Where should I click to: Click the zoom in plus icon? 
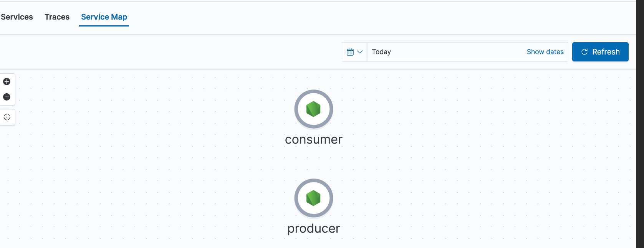(7, 81)
